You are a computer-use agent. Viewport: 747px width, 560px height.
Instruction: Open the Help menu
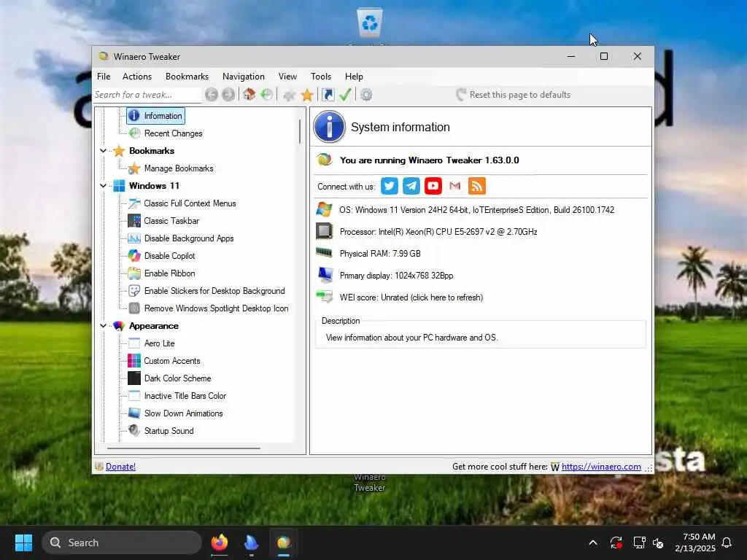point(354,76)
